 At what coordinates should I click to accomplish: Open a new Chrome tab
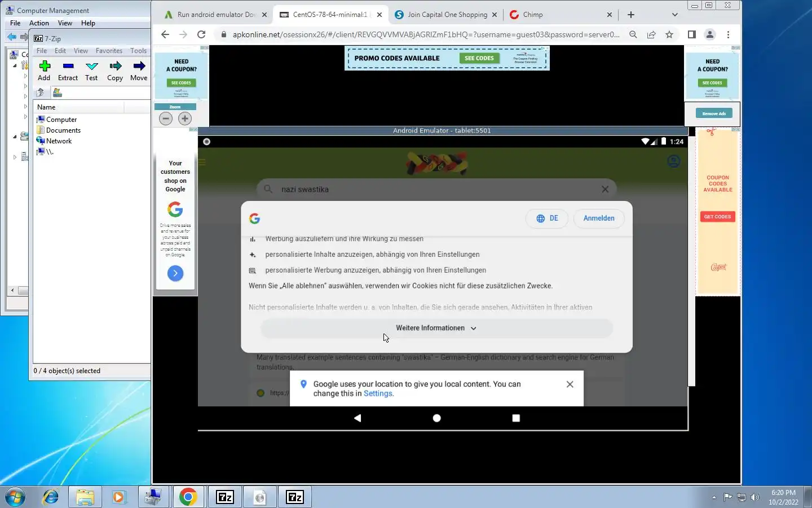pyautogui.click(x=630, y=15)
